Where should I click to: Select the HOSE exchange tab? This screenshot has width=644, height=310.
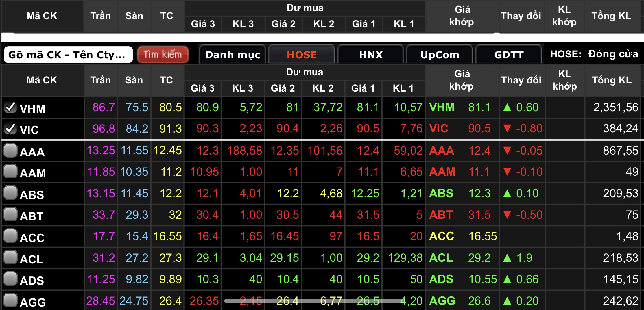coord(302,55)
